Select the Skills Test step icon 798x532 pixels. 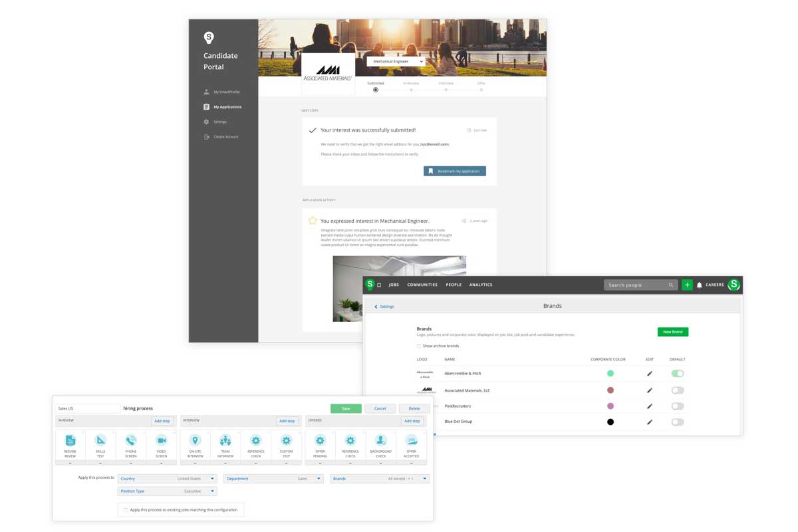pyautogui.click(x=100, y=440)
